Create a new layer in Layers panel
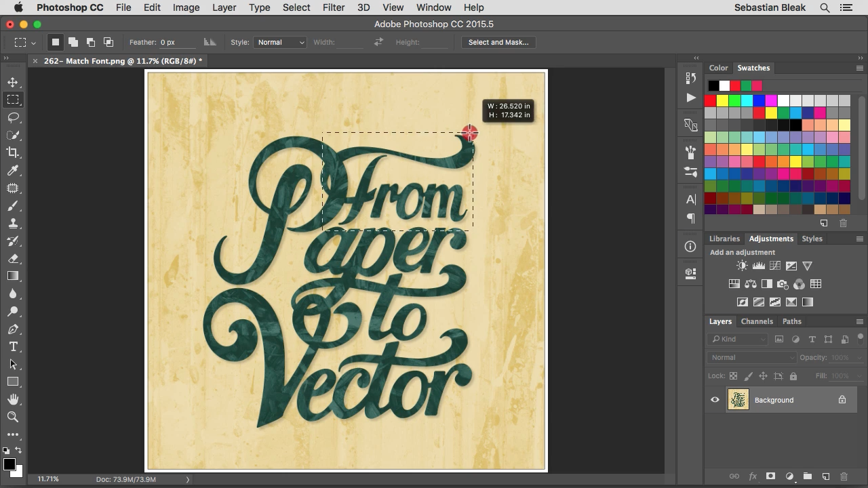The image size is (868, 488). pos(825,476)
